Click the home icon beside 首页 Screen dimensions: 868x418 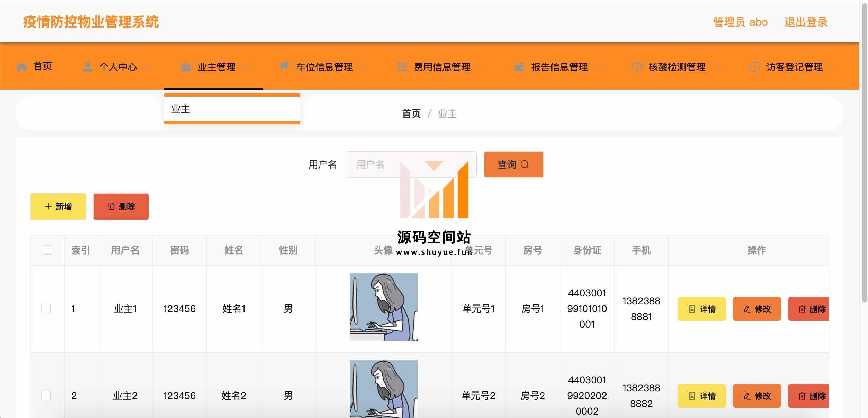click(22, 67)
